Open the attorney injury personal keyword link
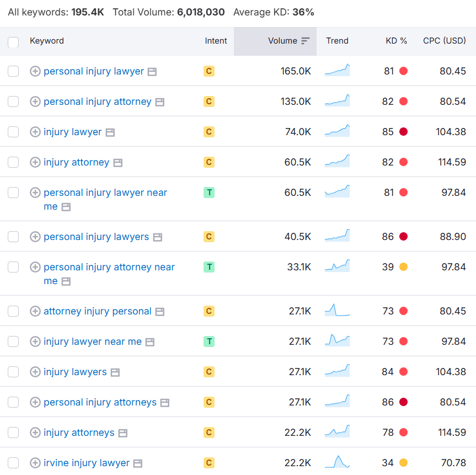Image resolution: width=476 pixels, height=475 pixels. tap(98, 311)
